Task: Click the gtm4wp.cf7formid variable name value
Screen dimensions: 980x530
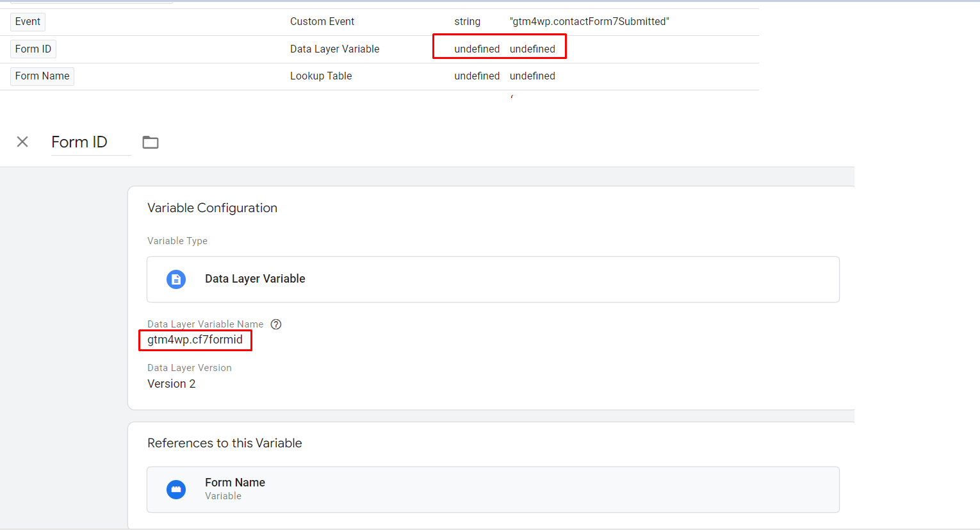Action: tap(195, 340)
